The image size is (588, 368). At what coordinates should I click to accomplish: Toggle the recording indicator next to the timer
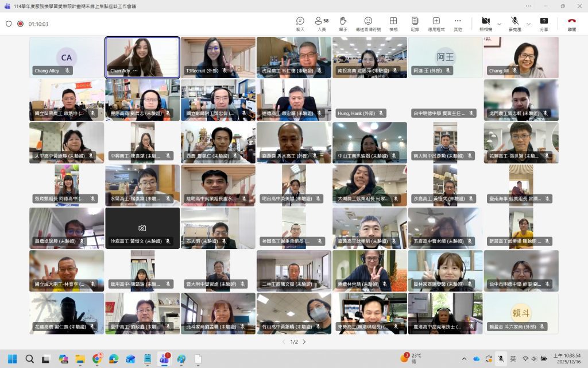[20, 24]
